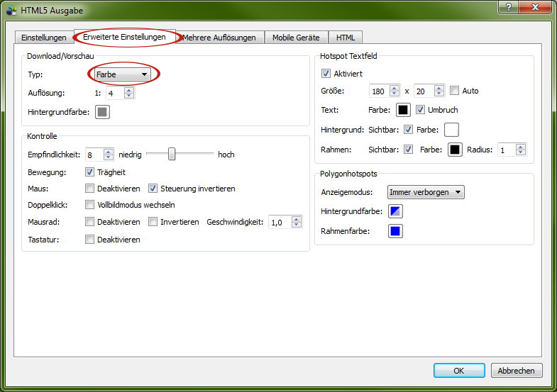Click the Empfindlichkeit slider handle
The image size is (557, 392).
(172, 154)
